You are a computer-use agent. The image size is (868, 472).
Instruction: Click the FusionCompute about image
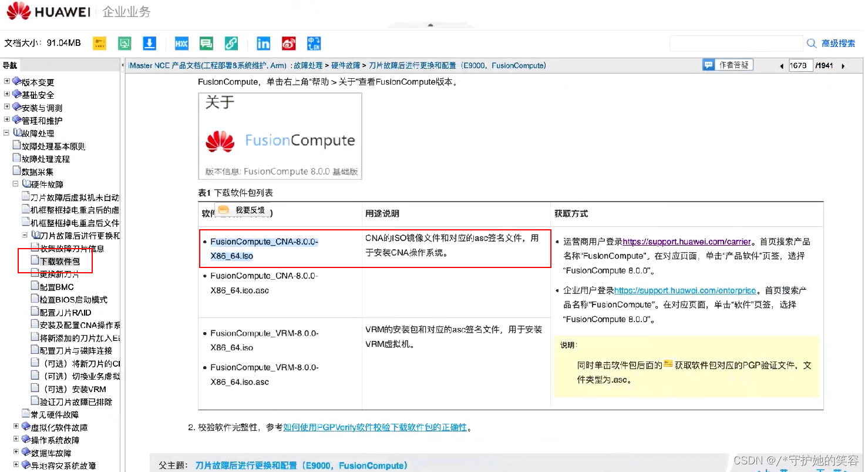280,136
